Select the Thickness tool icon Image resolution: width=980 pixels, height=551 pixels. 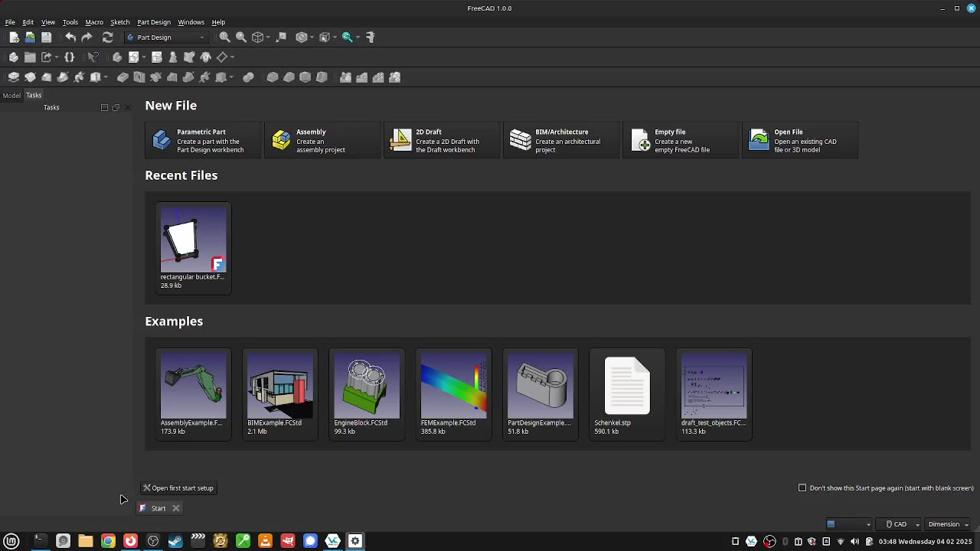click(x=322, y=77)
